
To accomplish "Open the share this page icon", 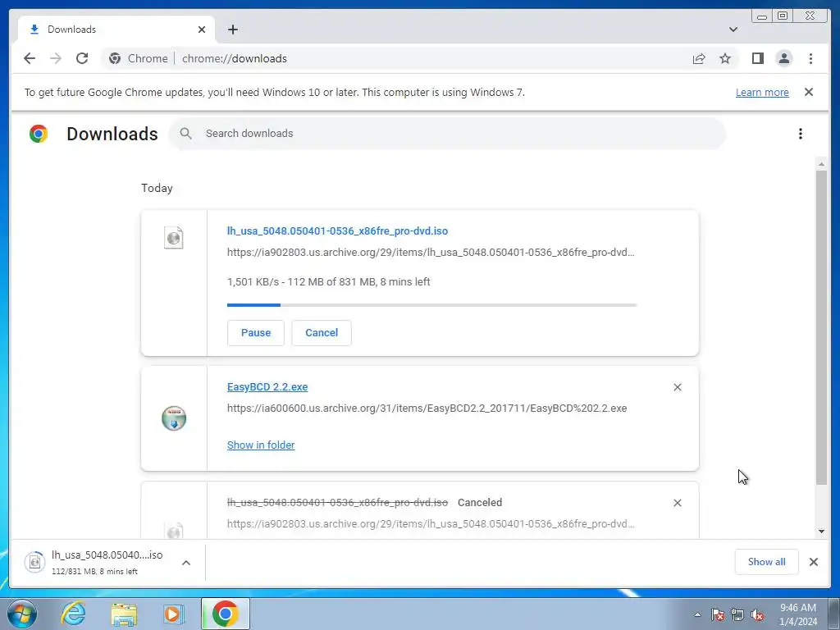I will 699,58.
